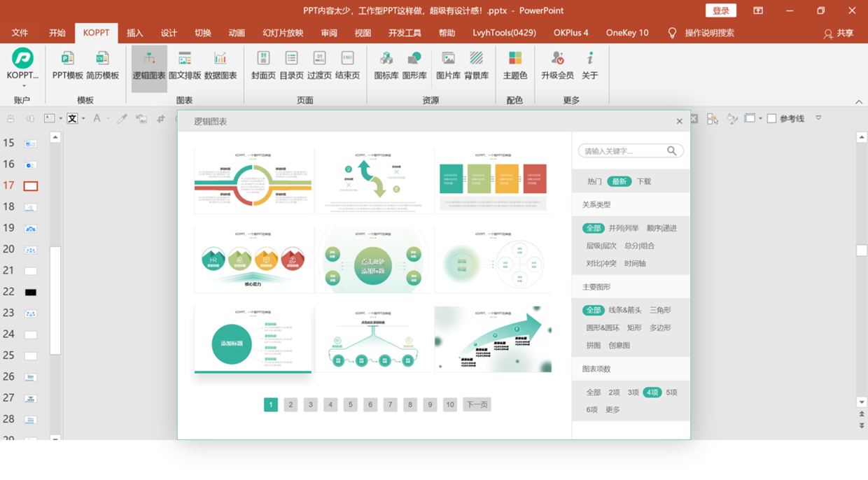Insert a 过渡页 transition page
This screenshot has width=868, height=480.
pos(319,66)
